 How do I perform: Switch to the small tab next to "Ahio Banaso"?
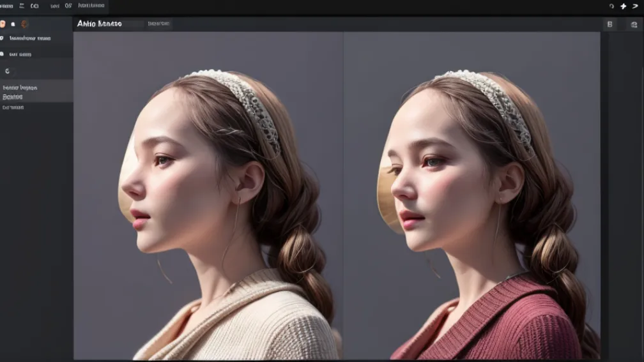coord(158,24)
